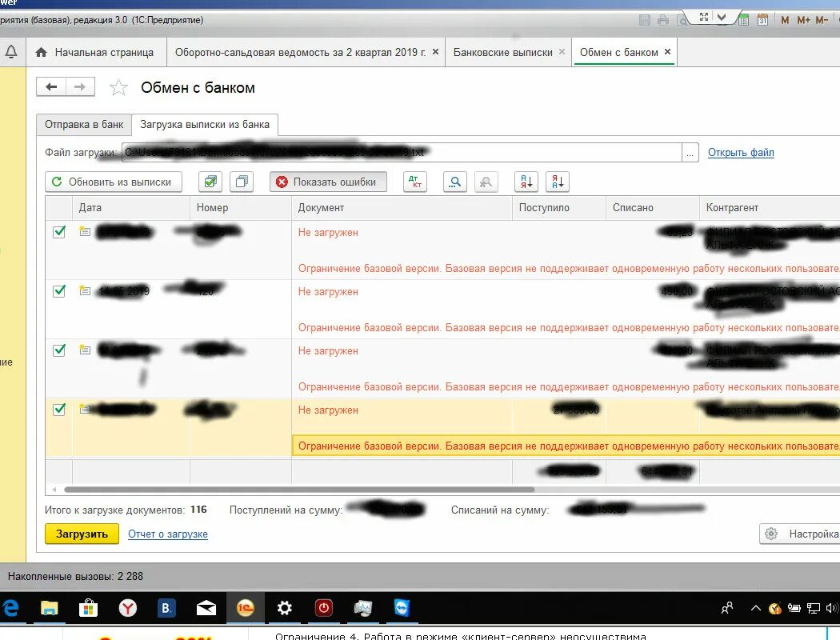Viewport: 840px width, 640px height.
Task: Click Накопленные вызовы: 2 288 status text
Action: [75, 576]
